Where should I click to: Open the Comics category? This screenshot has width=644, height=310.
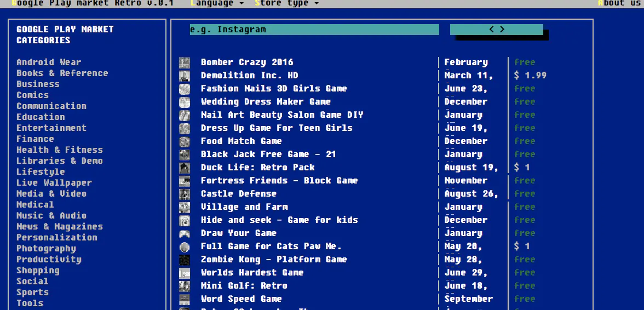tap(32, 95)
